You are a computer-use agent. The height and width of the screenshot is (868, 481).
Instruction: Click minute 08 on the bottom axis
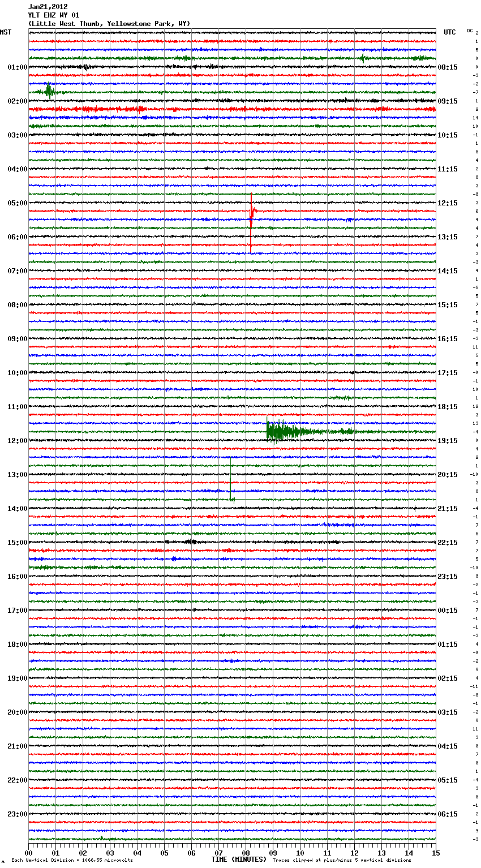pos(246,853)
